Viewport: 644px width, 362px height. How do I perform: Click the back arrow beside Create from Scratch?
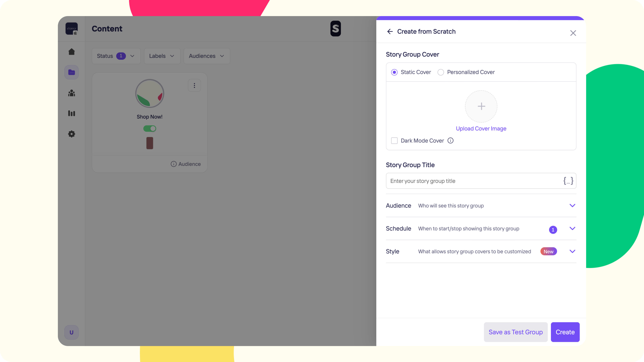tap(390, 32)
